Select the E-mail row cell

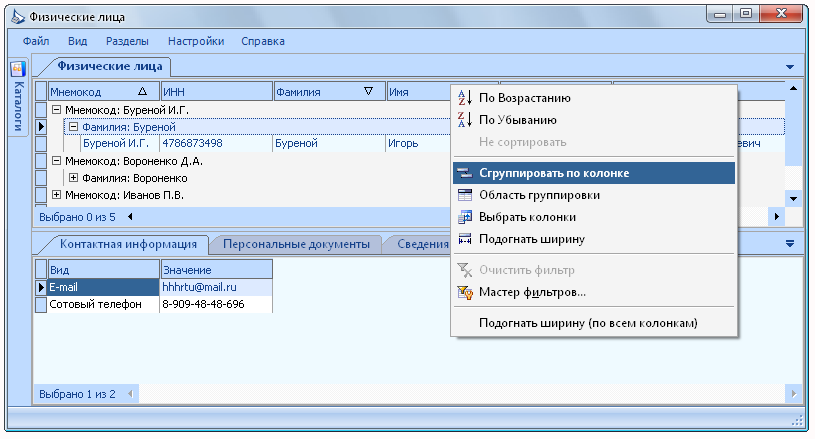(103, 287)
